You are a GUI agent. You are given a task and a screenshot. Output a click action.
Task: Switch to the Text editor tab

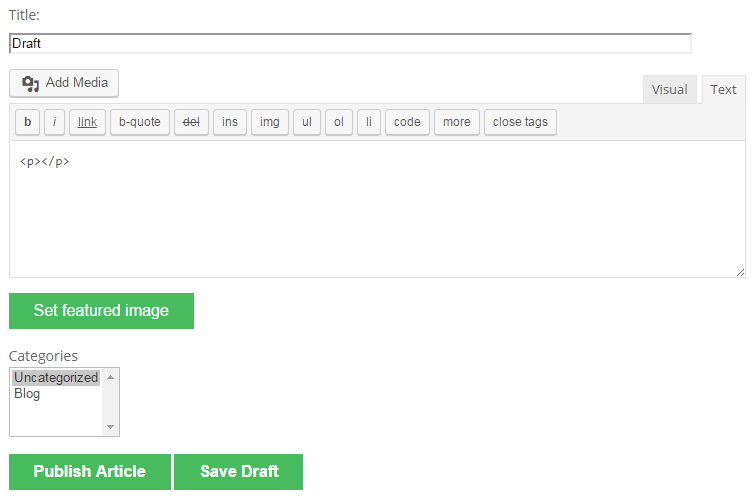point(723,89)
